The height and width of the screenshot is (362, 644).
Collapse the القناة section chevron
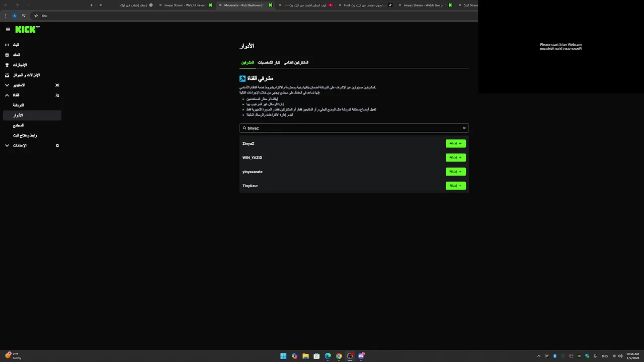[x=7, y=95]
